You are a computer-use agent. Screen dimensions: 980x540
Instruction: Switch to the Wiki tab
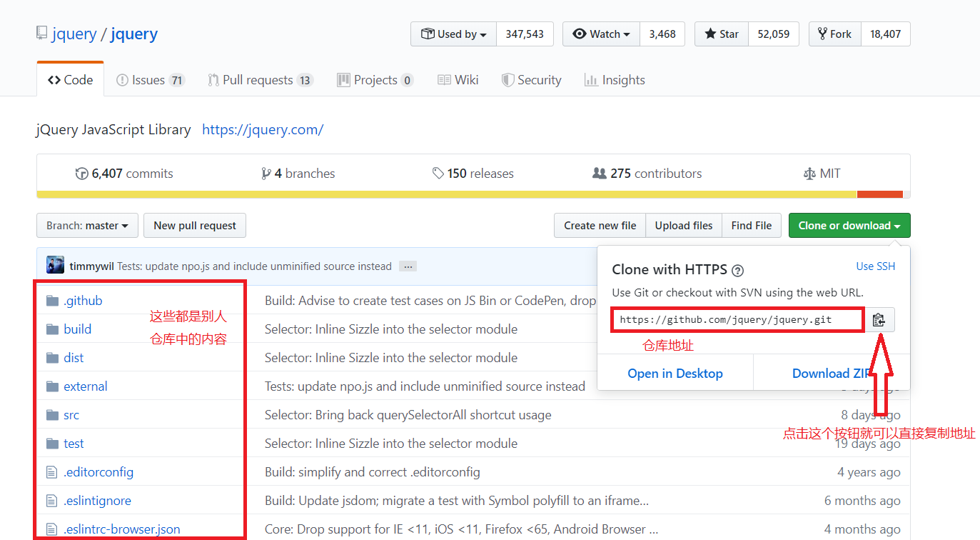[x=458, y=80]
